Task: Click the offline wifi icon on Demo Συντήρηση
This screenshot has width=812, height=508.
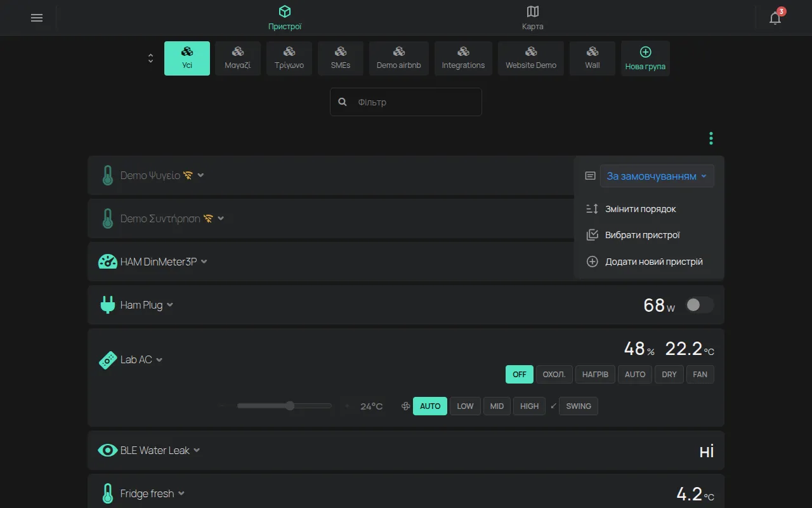Action: pos(208,218)
